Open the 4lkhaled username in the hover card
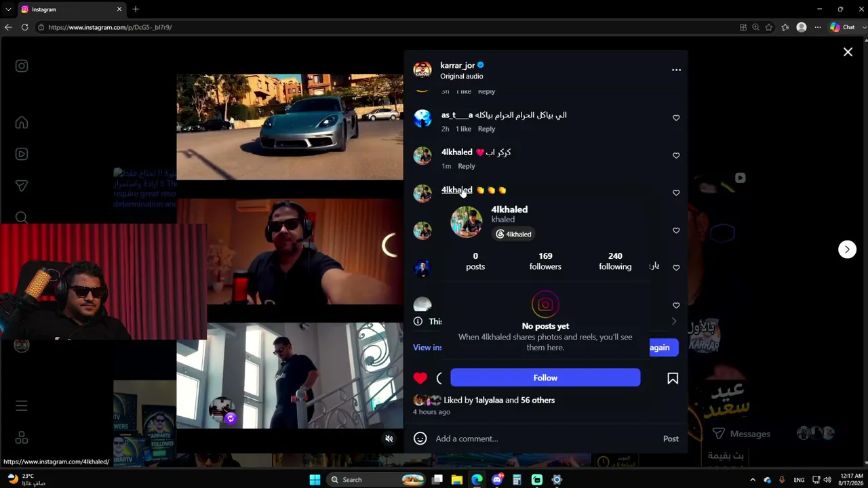The width and height of the screenshot is (868, 488). click(x=509, y=209)
